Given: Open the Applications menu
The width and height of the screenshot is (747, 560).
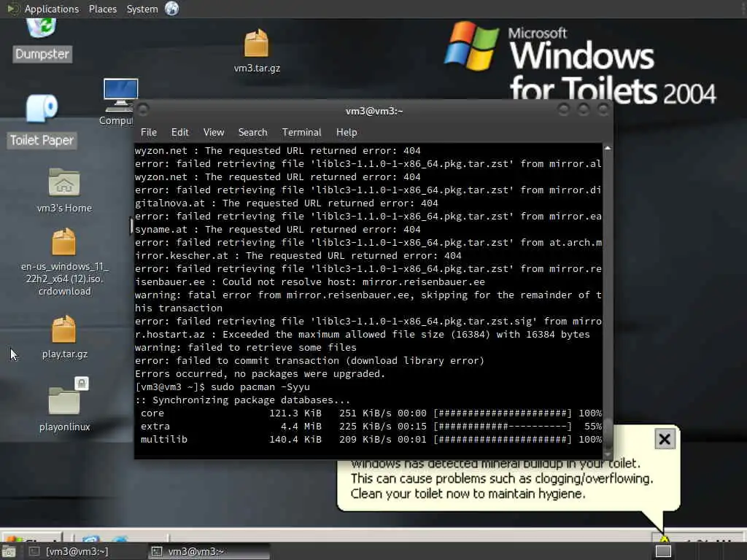Looking at the screenshot, I should point(52,9).
